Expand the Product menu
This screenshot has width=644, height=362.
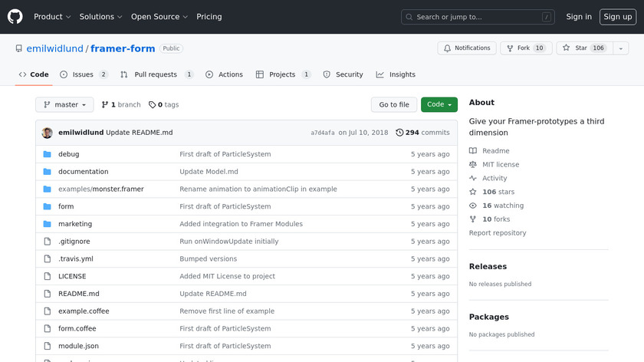pos(52,17)
